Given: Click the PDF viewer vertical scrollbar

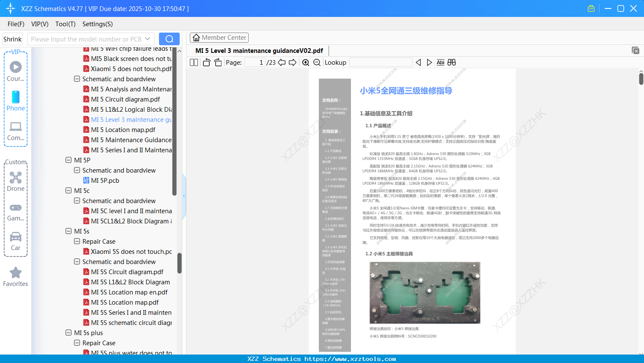Looking at the screenshot, I should coord(641,78).
